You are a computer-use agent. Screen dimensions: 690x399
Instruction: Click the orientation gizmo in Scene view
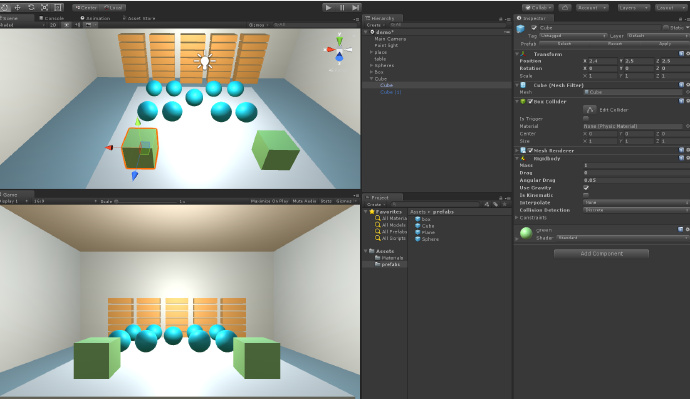(339, 50)
